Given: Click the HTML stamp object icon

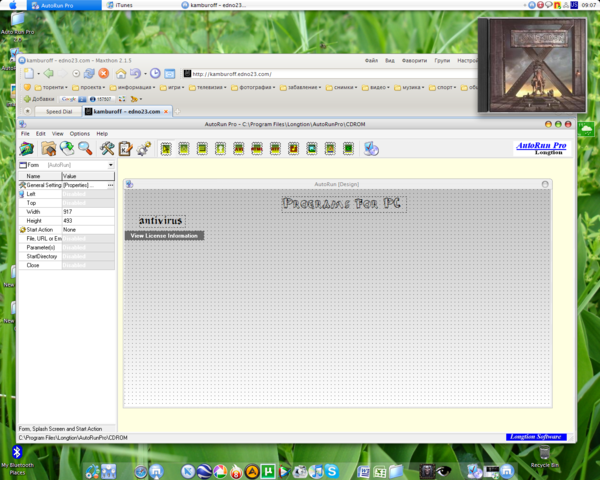Looking at the screenshot, I should pos(257,149).
